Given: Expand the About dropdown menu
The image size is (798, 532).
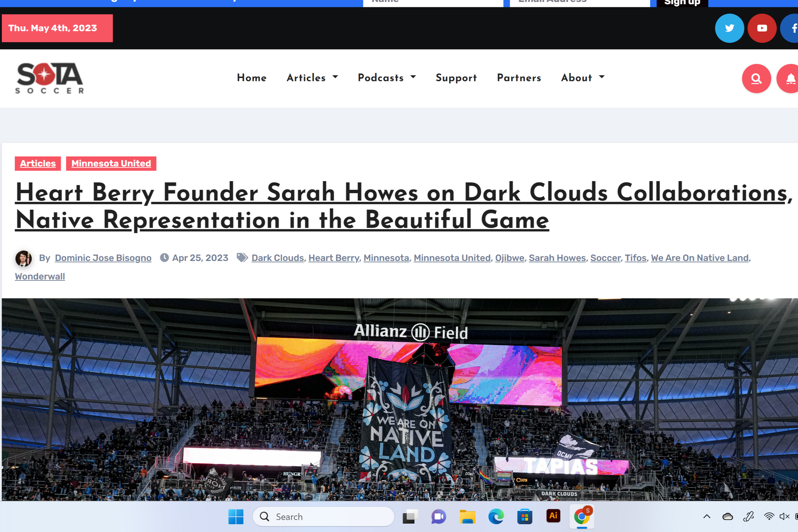Looking at the screenshot, I should (583, 78).
